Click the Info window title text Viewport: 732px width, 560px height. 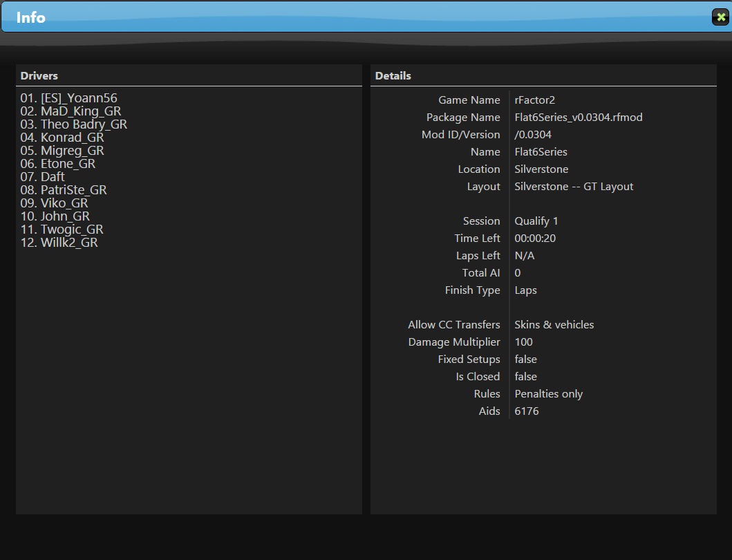(x=31, y=17)
